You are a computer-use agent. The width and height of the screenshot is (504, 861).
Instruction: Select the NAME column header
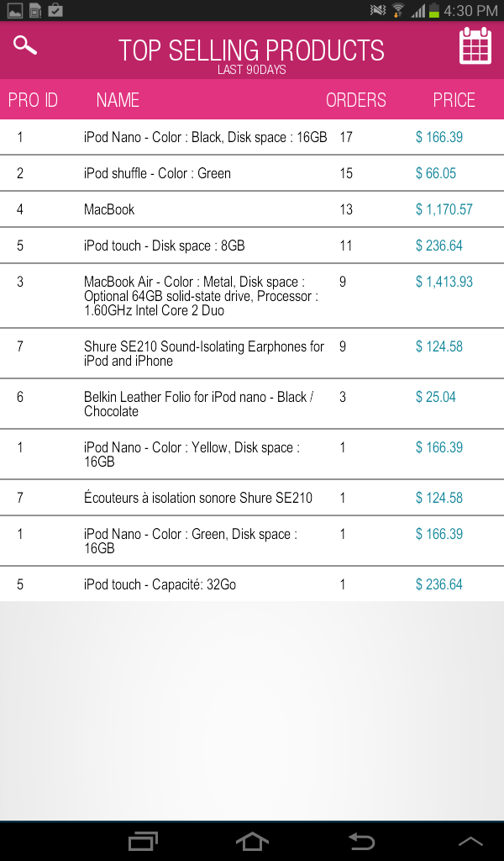click(118, 100)
